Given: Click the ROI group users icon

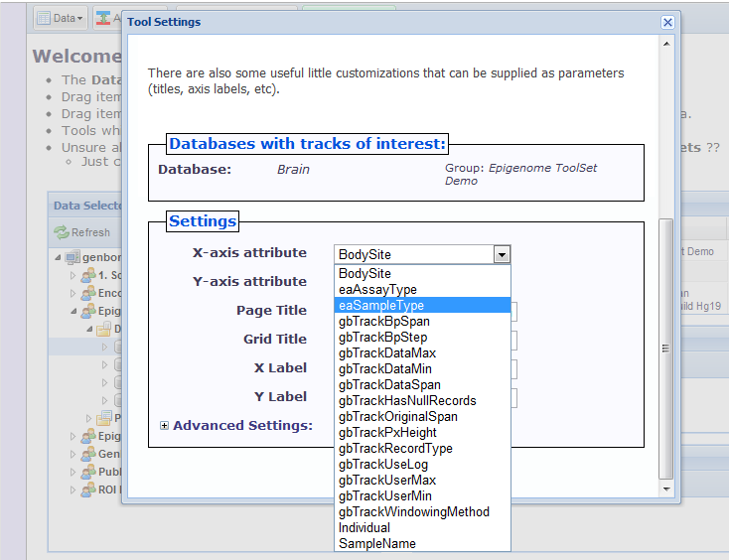Looking at the screenshot, I should 87,490.
